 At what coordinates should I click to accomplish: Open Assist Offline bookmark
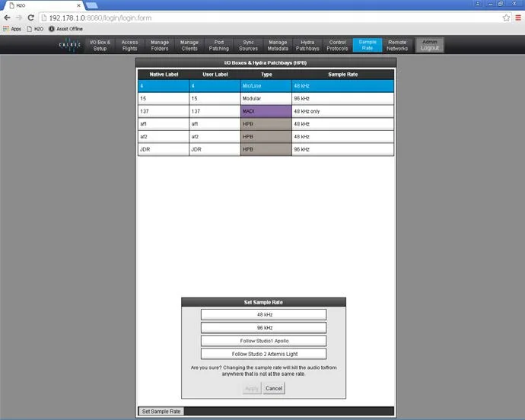tap(65, 29)
